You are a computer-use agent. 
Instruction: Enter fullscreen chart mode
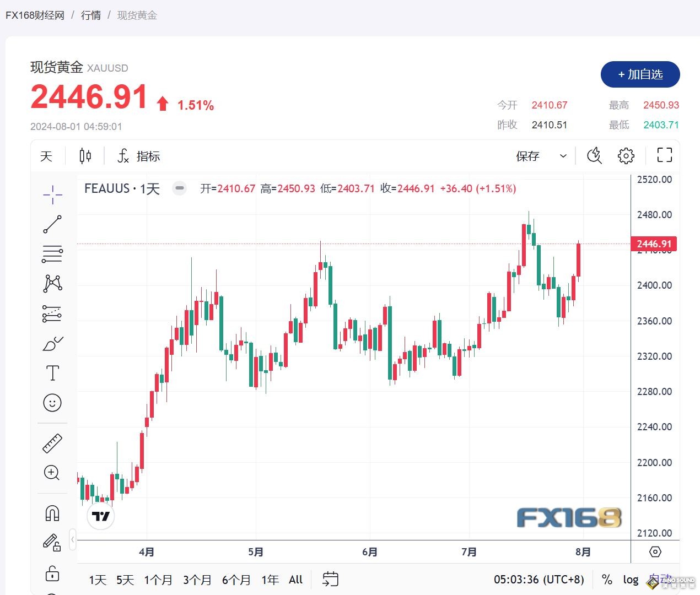[x=665, y=155]
